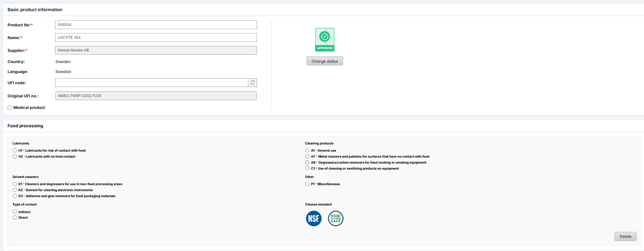Choose the NSF standard logo
Viewport: 644px width, 251px height.
(314, 219)
